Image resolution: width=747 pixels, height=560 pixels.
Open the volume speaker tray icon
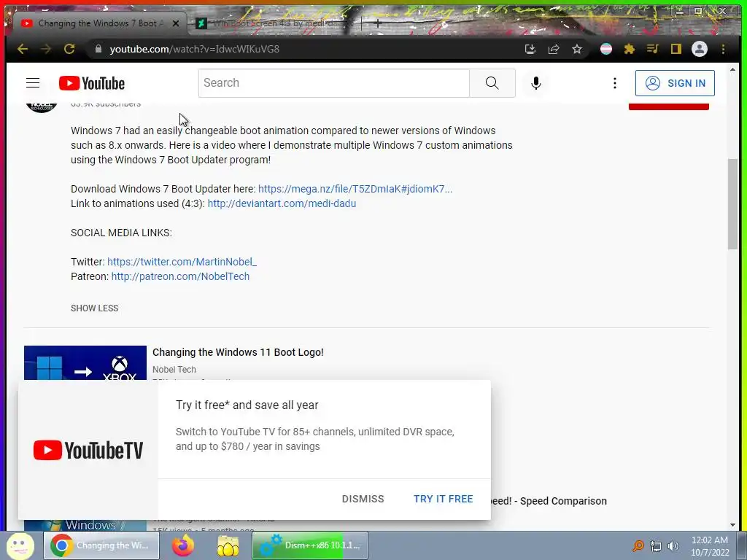click(673, 546)
